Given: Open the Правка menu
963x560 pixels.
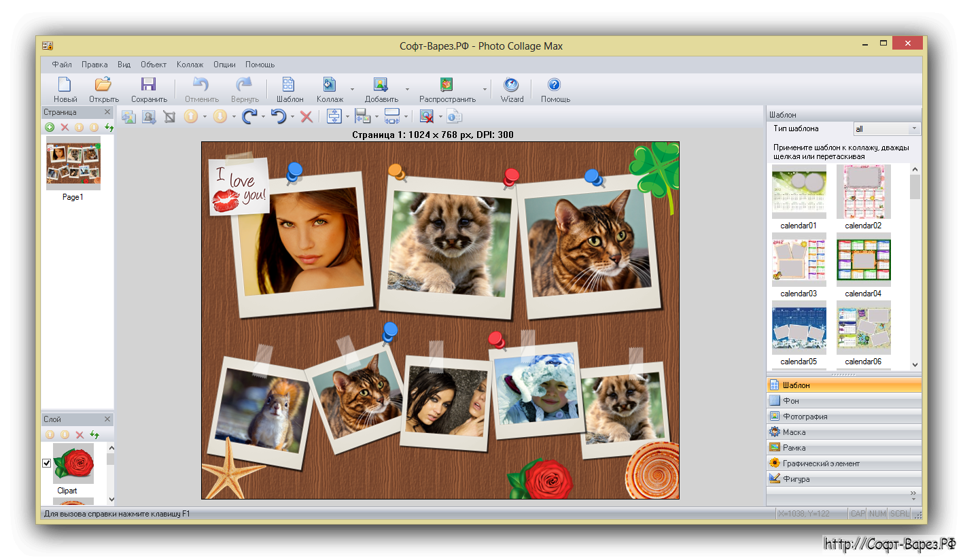Looking at the screenshot, I should (x=94, y=65).
